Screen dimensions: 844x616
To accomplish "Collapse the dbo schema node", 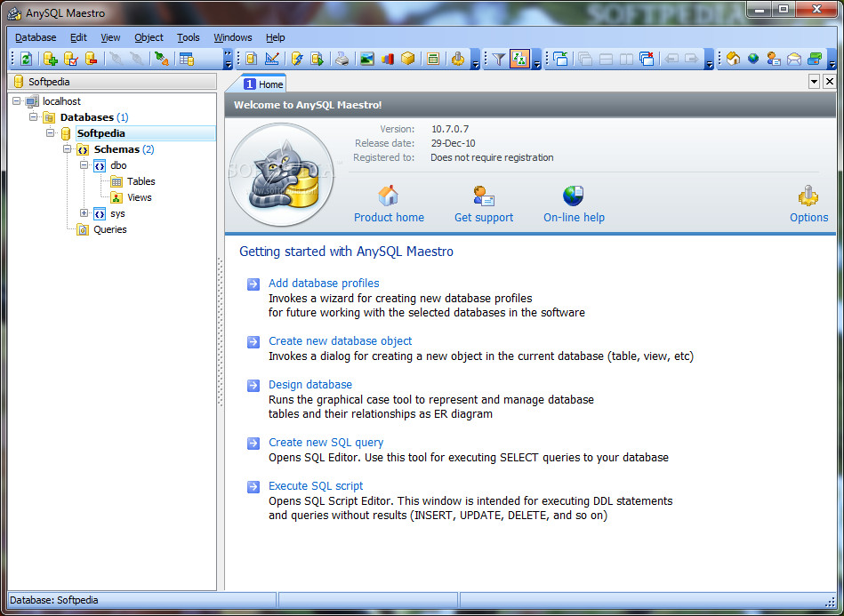I will click(84, 165).
